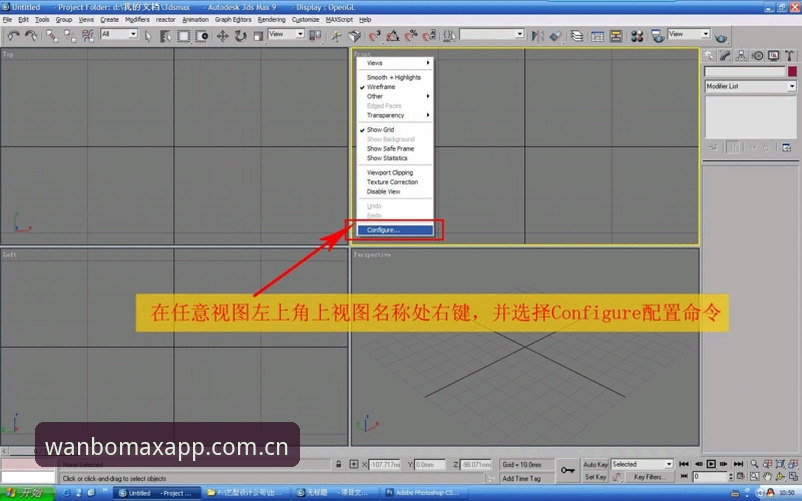Expand the Views submenu arrow
802x501 pixels.
coord(428,63)
